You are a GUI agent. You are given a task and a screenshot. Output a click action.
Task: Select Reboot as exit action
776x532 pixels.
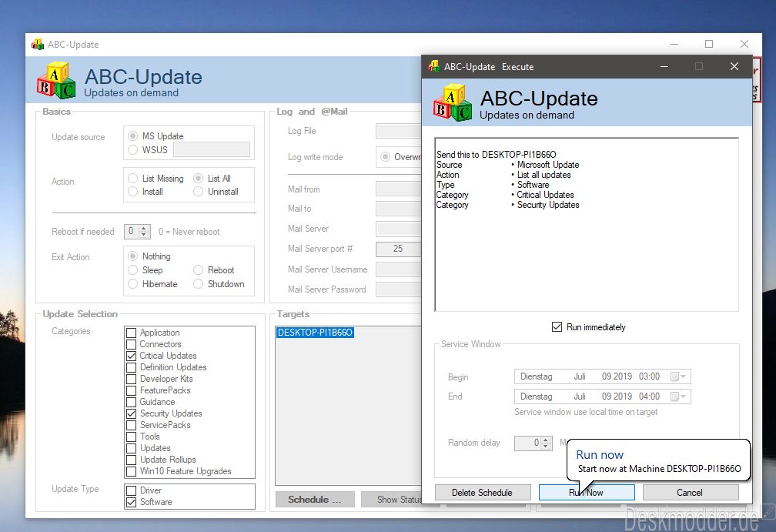coord(198,269)
